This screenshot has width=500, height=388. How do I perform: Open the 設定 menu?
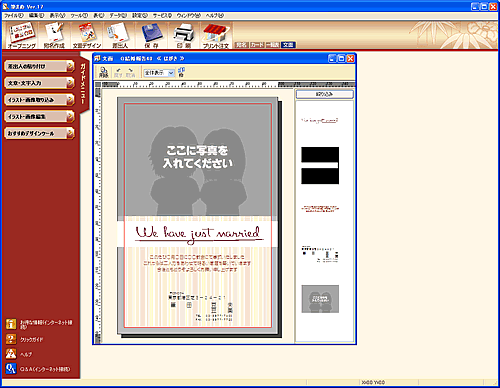[140, 15]
